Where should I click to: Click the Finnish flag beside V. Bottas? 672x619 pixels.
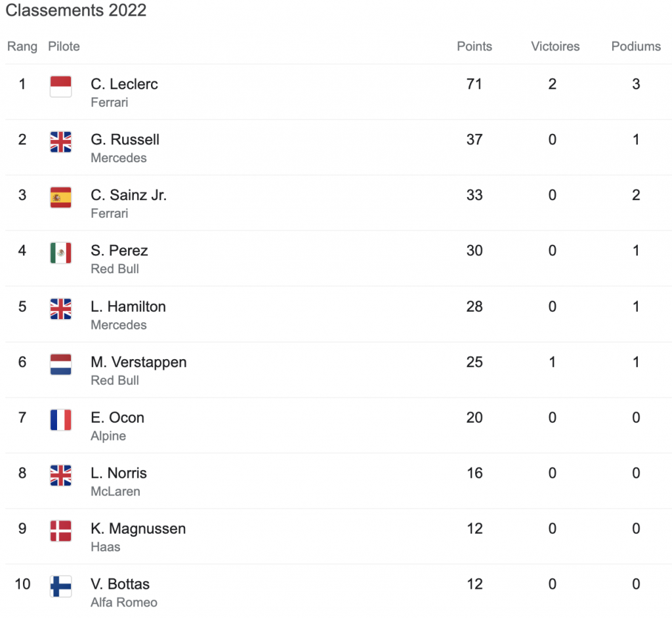(61, 587)
